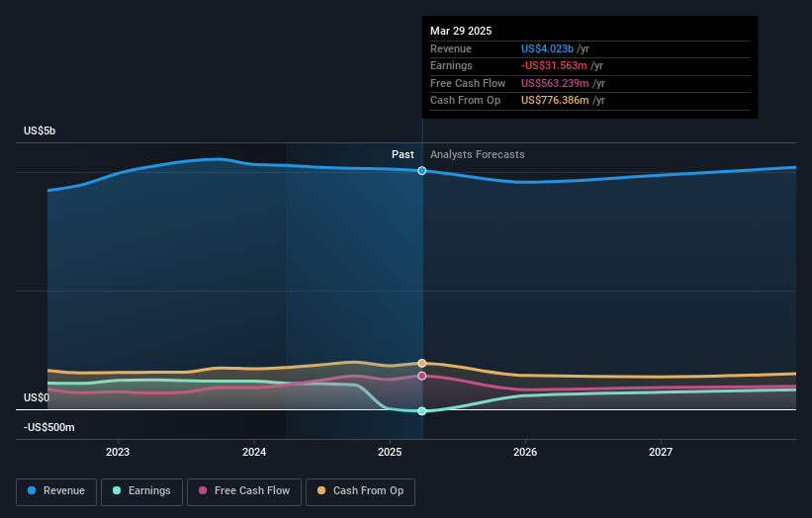Click the Revenue label in the tooltip
The height and width of the screenshot is (518, 812).
tap(451, 48)
